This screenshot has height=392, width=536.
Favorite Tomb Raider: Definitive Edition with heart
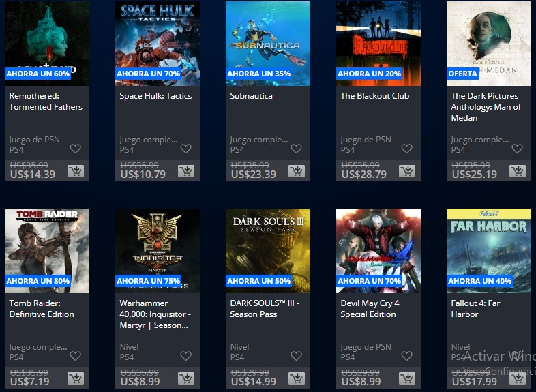click(75, 356)
